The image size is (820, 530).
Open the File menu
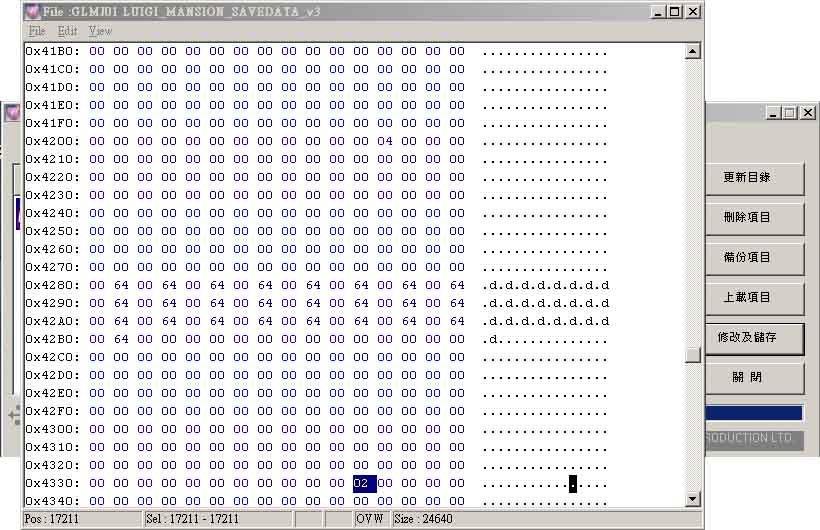(37, 31)
